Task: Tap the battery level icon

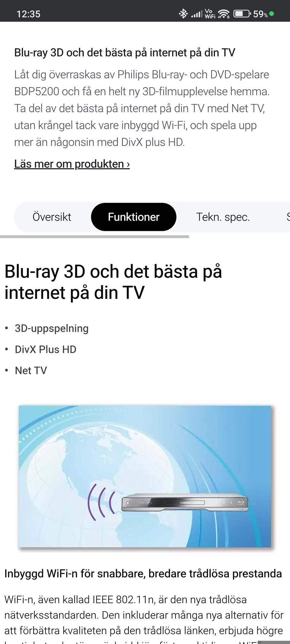Action: (242, 14)
